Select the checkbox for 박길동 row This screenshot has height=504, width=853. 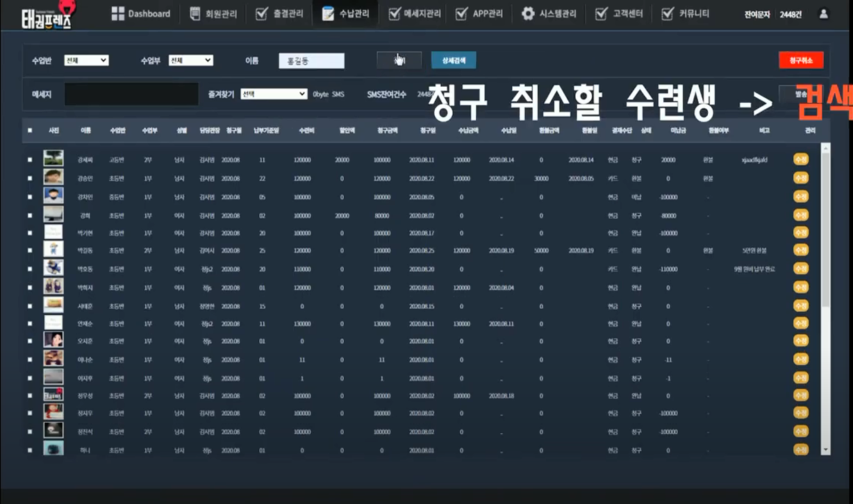click(x=30, y=250)
